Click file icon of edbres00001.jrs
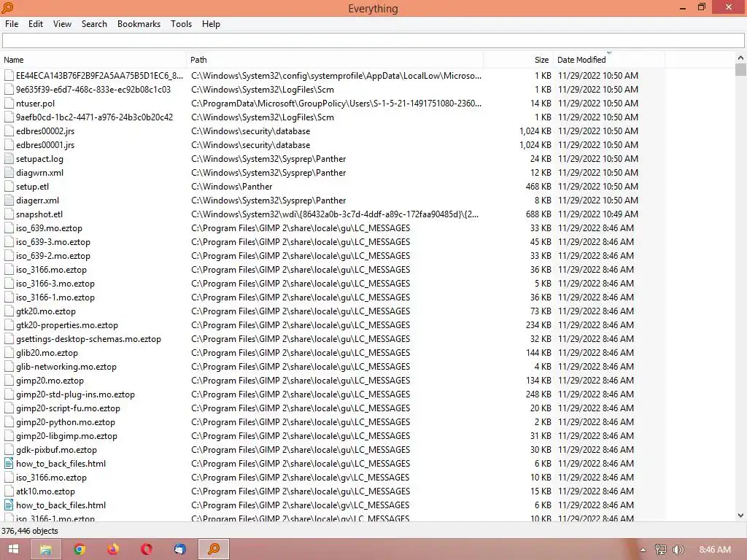Screen dimensions: 747x560 pyautogui.click(x=9, y=145)
